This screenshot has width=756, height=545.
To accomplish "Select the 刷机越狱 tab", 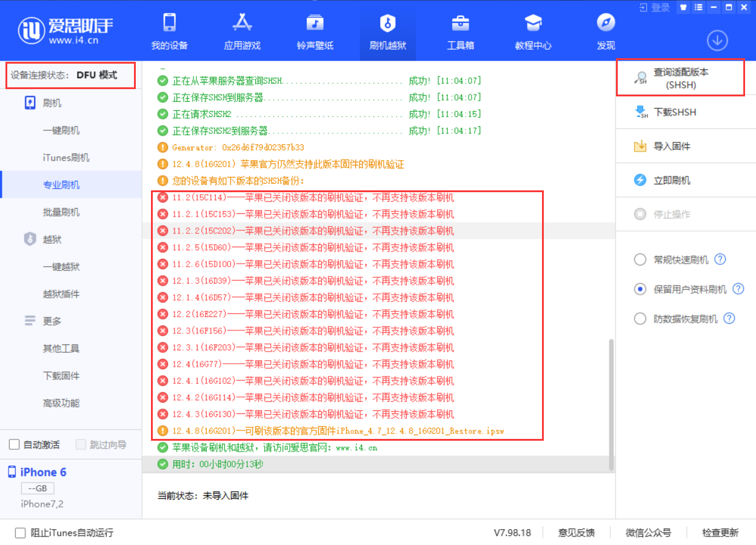I will [387, 32].
